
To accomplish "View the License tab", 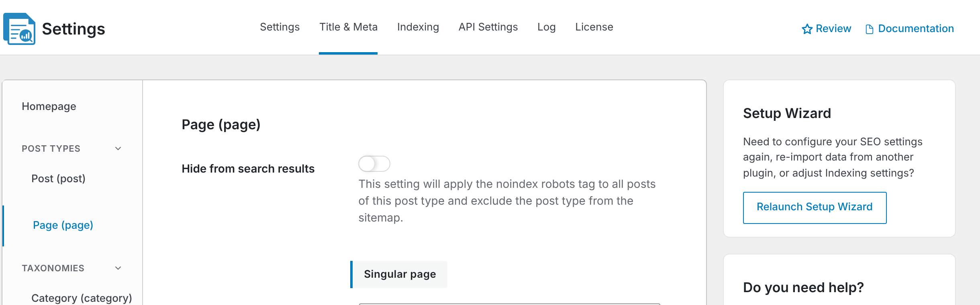I will (594, 27).
